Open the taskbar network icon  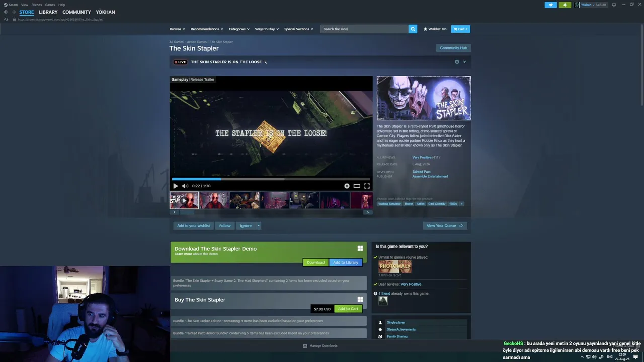point(588,357)
